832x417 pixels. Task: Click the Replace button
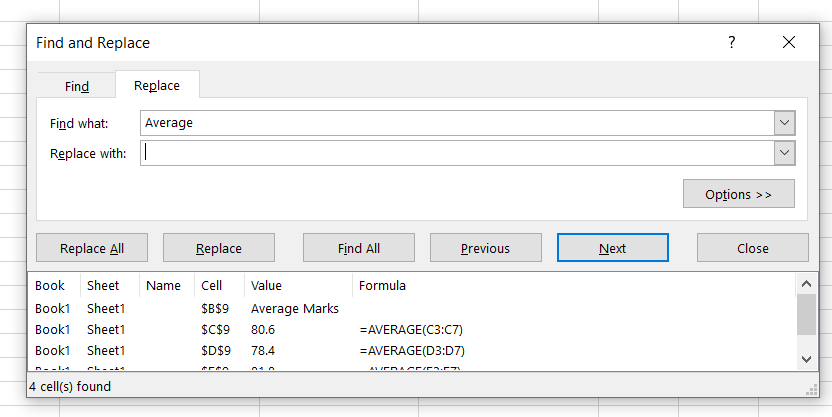(219, 248)
